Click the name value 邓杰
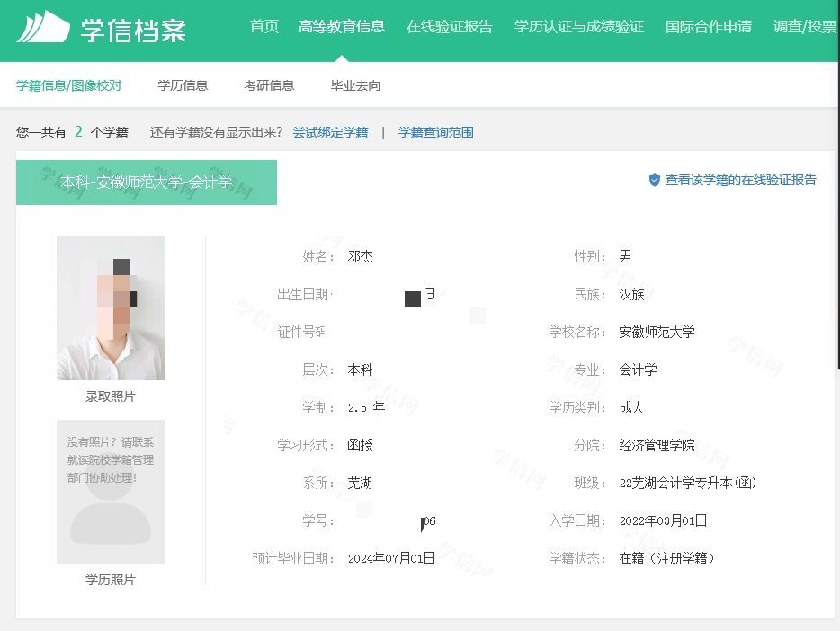The height and width of the screenshot is (631, 840). [x=360, y=257]
